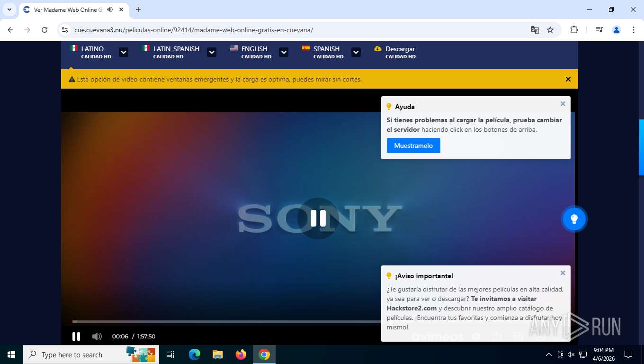Select the Ver Madame Web Online tab

(x=69, y=9)
